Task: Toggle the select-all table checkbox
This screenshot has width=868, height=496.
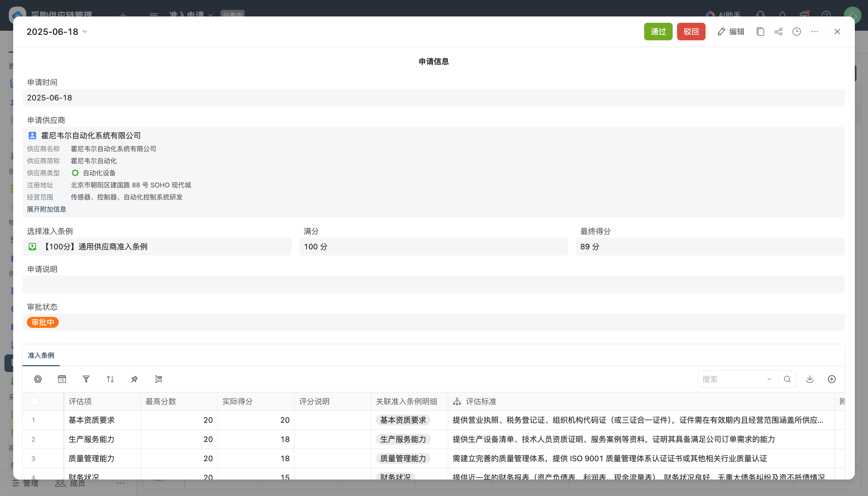Action: tap(34, 401)
